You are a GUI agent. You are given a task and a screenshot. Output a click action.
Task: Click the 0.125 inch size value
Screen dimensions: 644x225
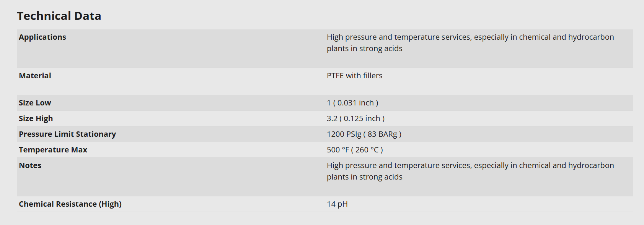(x=362, y=118)
